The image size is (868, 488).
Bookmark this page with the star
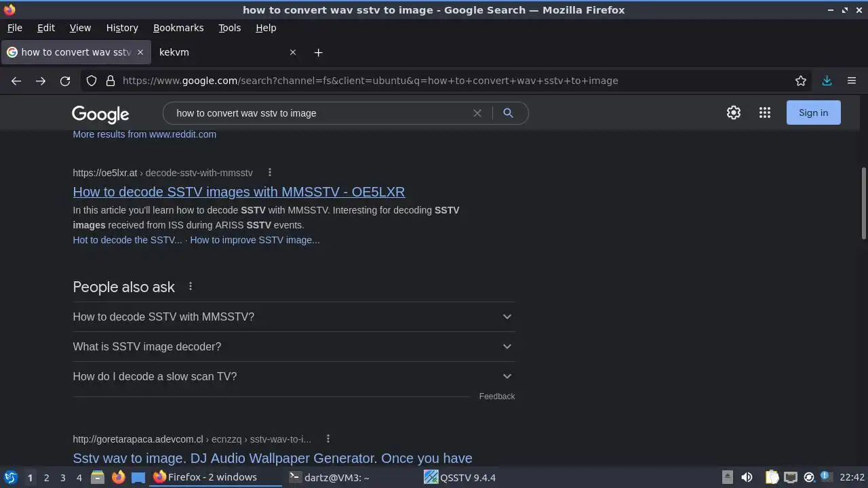point(801,81)
